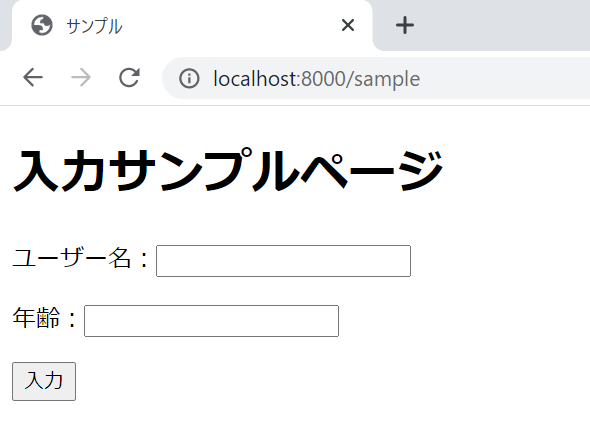Click the 入力サンプルページ heading
Viewport: 590px width, 445px height.
[228, 170]
